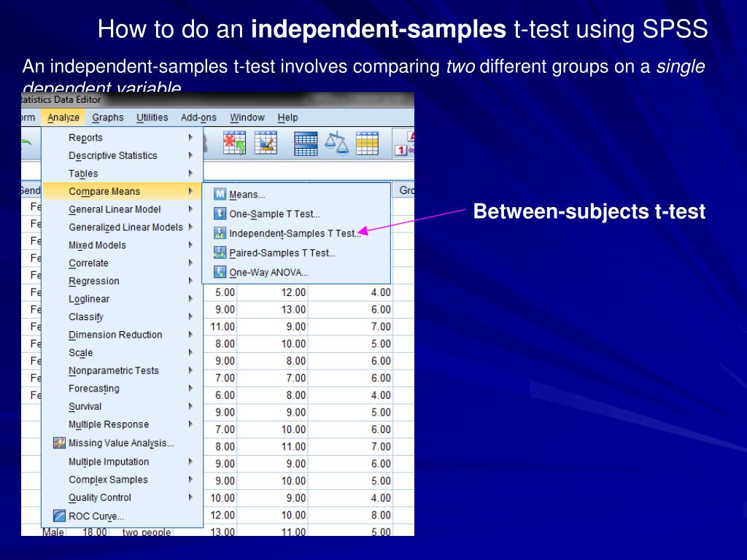Select Independent-Samples T Test... option

(x=296, y=233)
